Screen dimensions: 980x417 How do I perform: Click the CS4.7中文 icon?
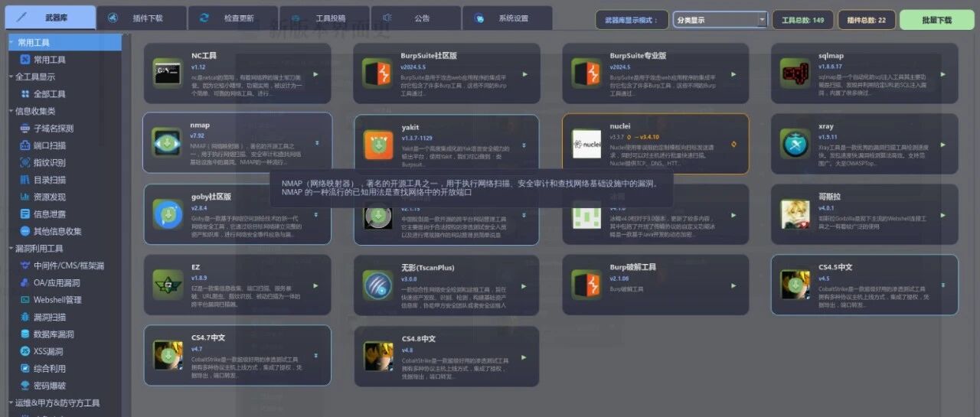[167, 356]
